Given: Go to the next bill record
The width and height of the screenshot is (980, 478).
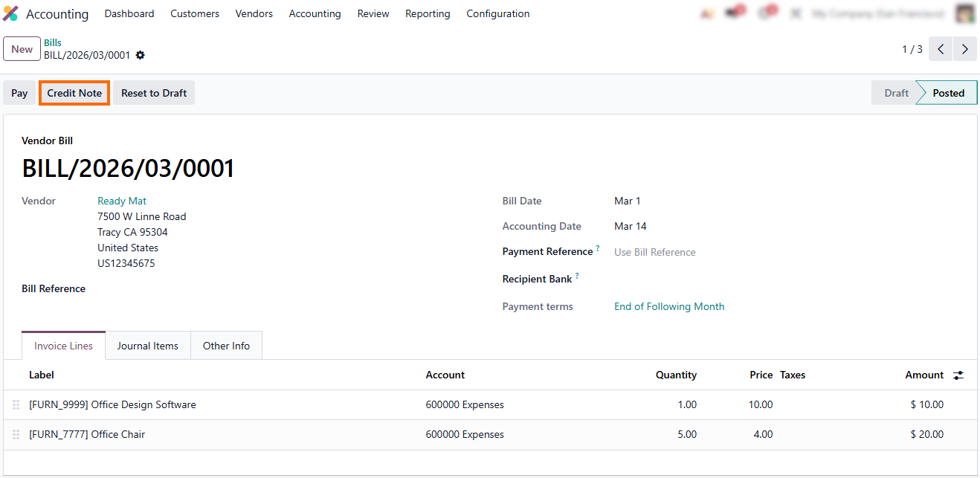Looking at the screenshot, I should click(x=964, y=49).
